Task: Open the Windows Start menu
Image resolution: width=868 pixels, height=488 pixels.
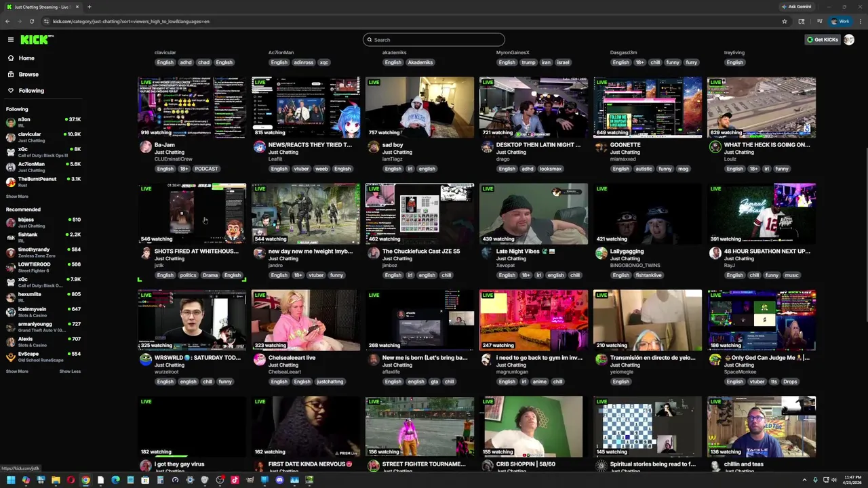Action: (x=11, y=480)
